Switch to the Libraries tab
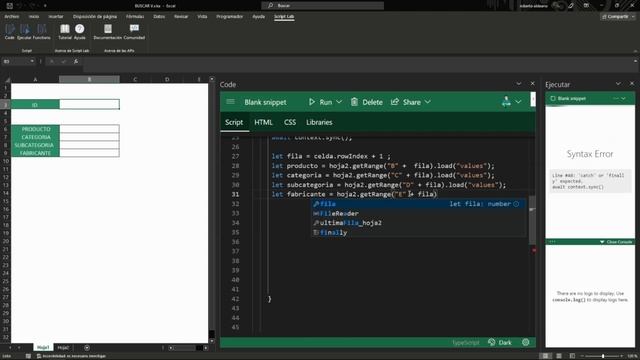 pyautogui.click(x=319, y=122)
